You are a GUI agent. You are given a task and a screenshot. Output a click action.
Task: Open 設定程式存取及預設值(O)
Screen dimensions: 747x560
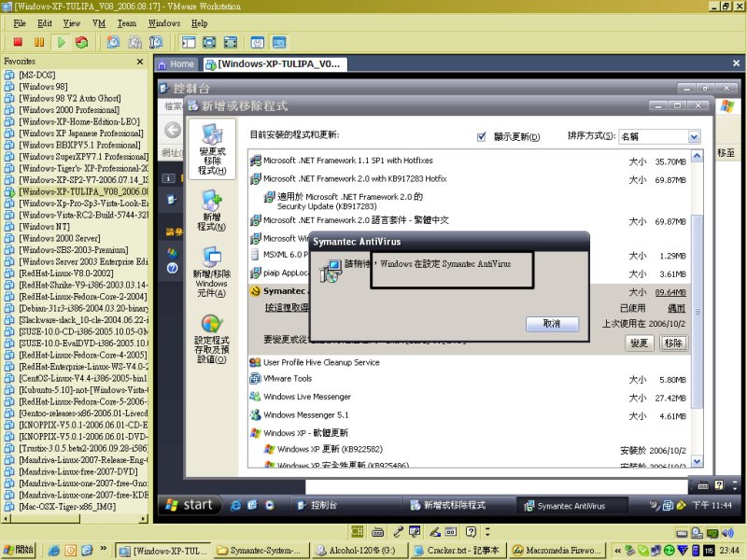[x=212, y=339]
